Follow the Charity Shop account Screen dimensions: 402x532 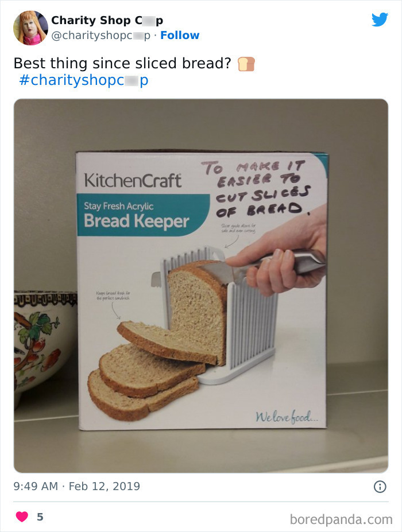point(180,35)
